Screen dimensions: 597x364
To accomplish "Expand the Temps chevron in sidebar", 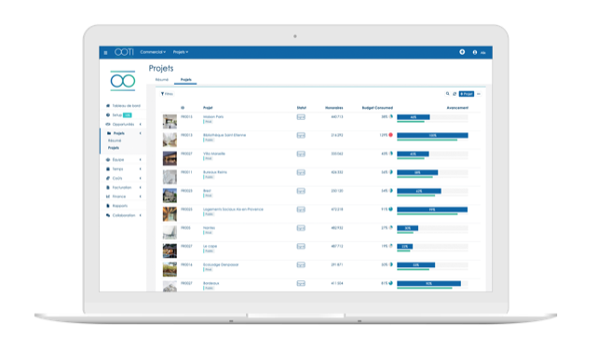I will [x=141, y=169].
